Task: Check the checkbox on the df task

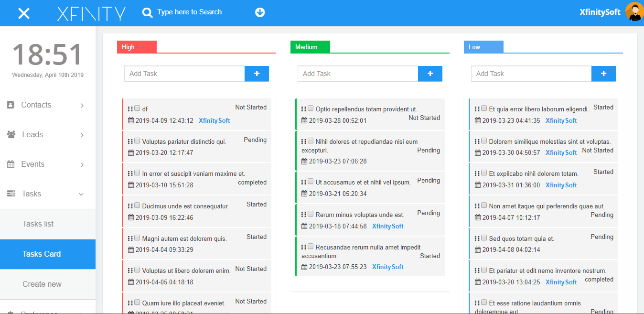Action: (137, 108)
